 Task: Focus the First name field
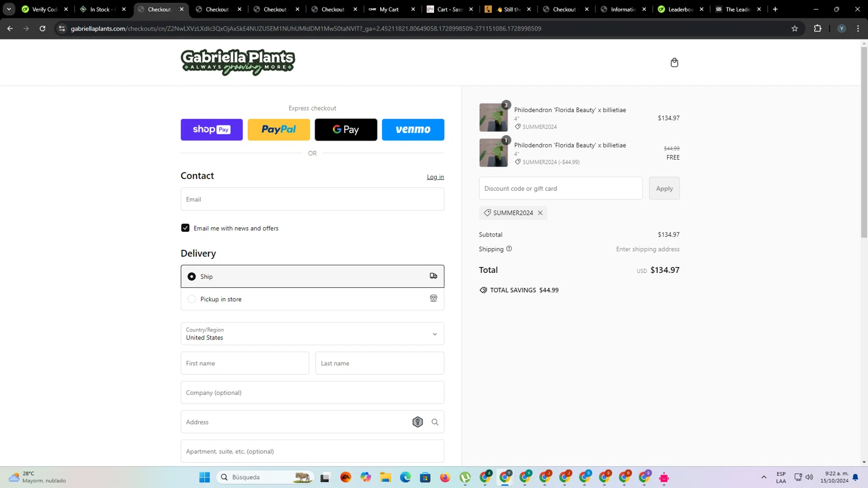(x=245, y=363)
